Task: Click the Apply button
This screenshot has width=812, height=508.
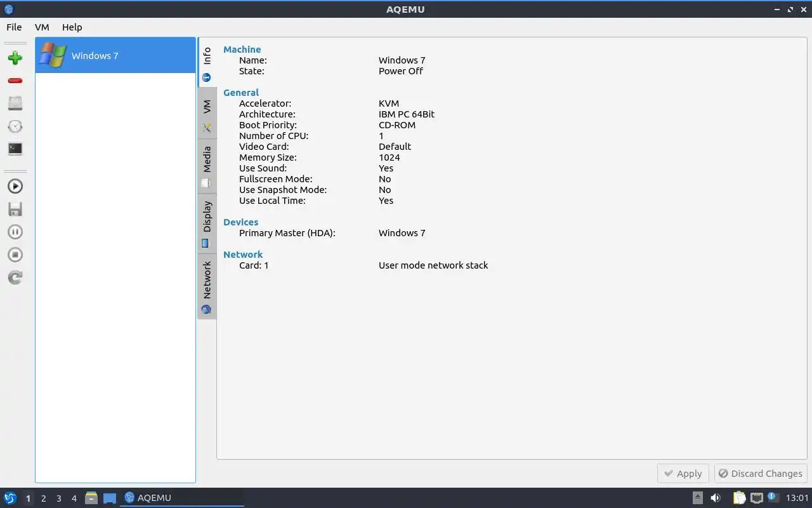Action: tap(683, 474)
